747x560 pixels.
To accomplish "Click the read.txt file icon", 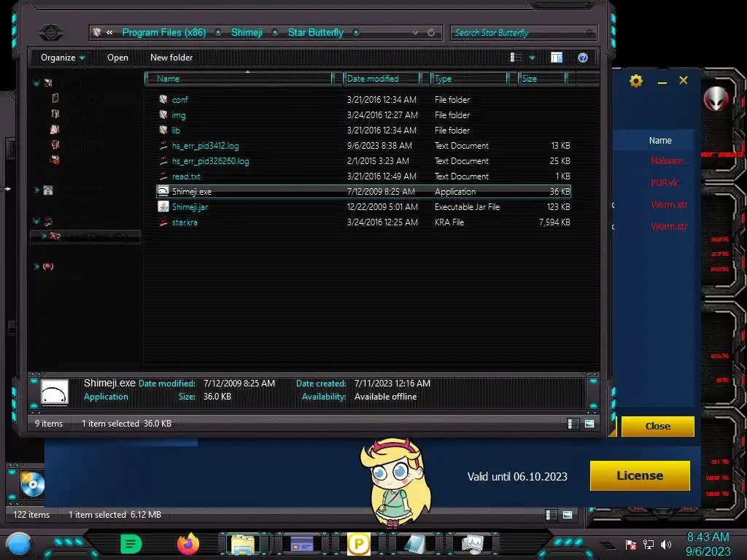I will coord(163,176).
